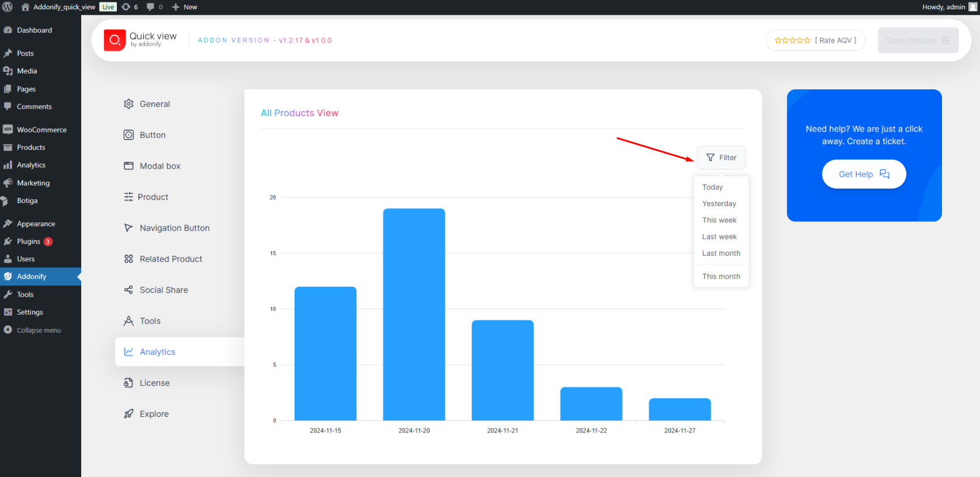Choose 'Last month' filter option
Screen dimensions: 980x477
[x=721, y=253]
